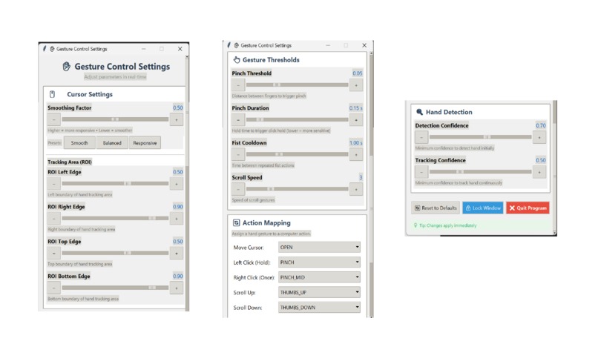The image size is (598, 364).
Task: Click the lightbulb tip icon at bottom
Action: click(415, 225)
